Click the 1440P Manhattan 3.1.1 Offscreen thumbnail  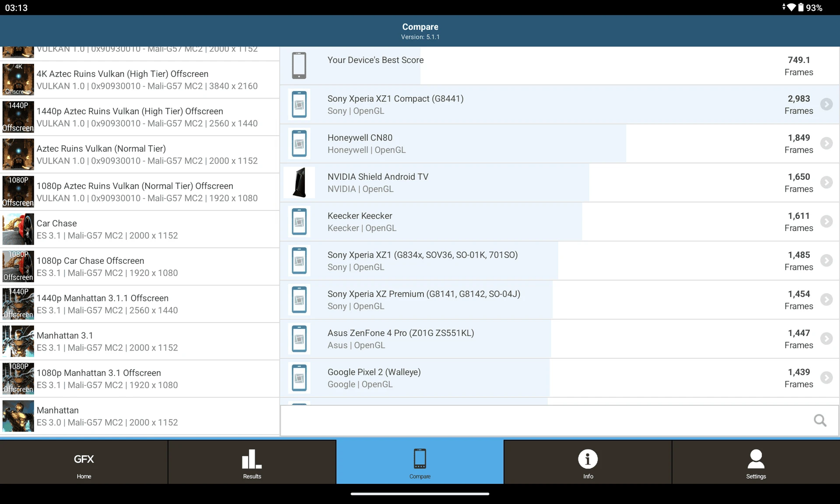pos(18,304)
